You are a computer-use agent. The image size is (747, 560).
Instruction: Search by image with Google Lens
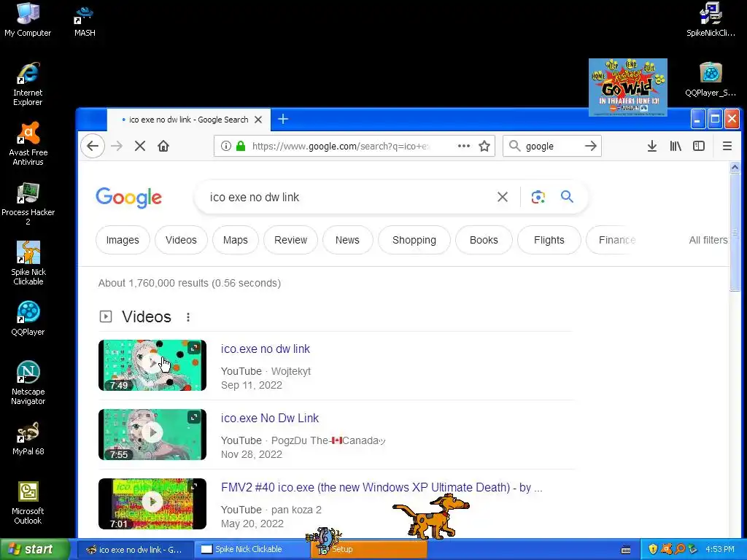(538, 197)
